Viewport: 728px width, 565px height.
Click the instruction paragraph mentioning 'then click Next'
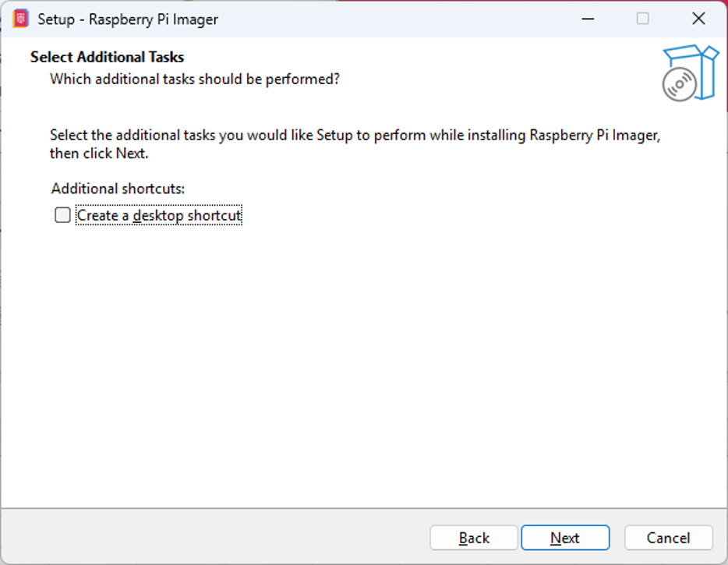pos(355,144)
